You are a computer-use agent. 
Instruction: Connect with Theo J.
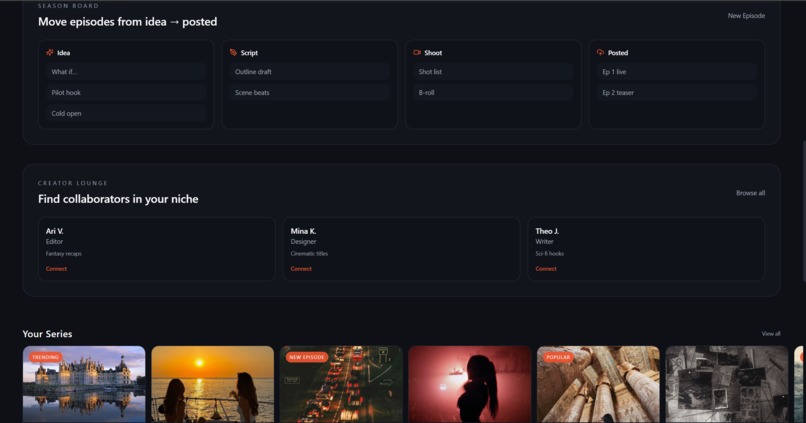click(x=545, y=269)
